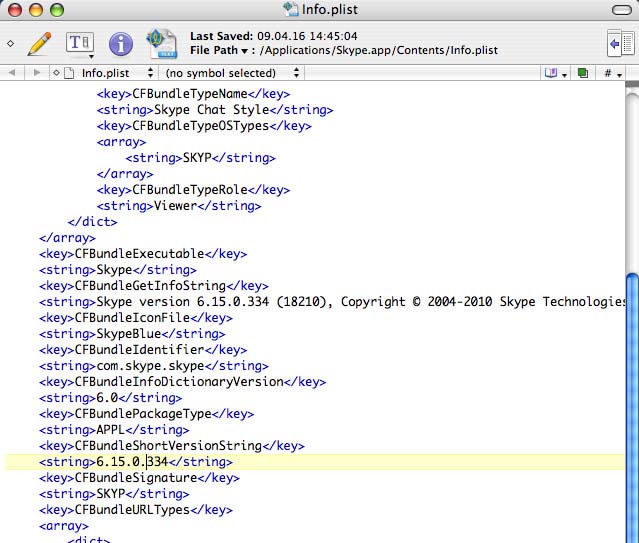Click the vertical scrollbar thumb
This screenshot has width=639, height=543.
tap(632, 408)
